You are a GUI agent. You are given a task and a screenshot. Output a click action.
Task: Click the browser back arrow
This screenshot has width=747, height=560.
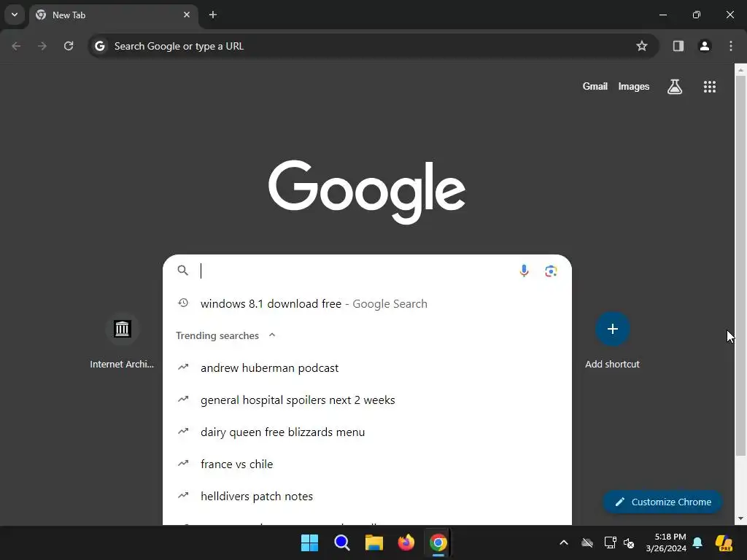[x=16, y=46]
